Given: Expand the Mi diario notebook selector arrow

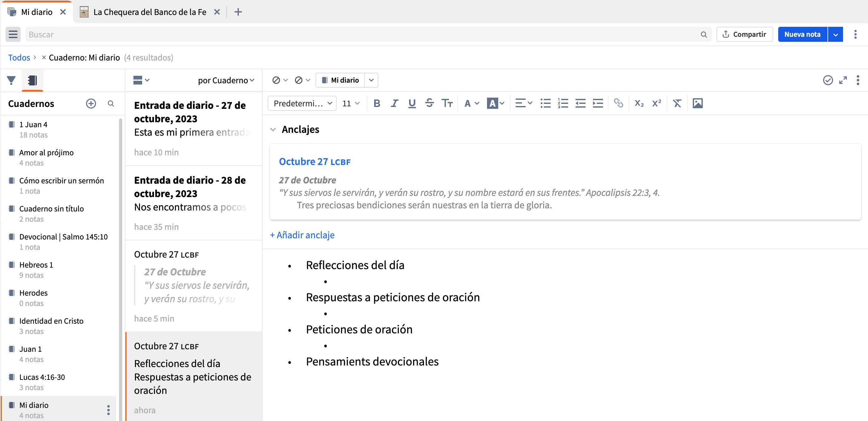Looking at the screenshot, I should pos(371,80).
